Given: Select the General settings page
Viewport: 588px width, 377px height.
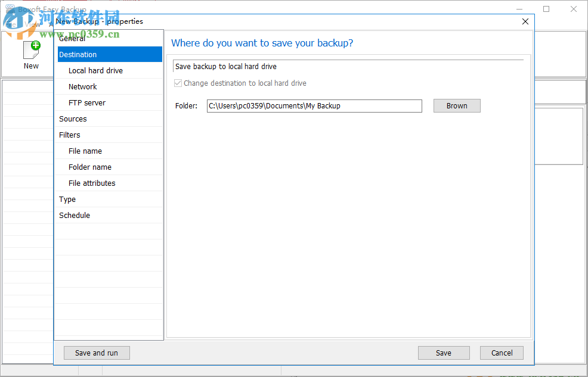Looking at the screenshot, I should (72, 38).
